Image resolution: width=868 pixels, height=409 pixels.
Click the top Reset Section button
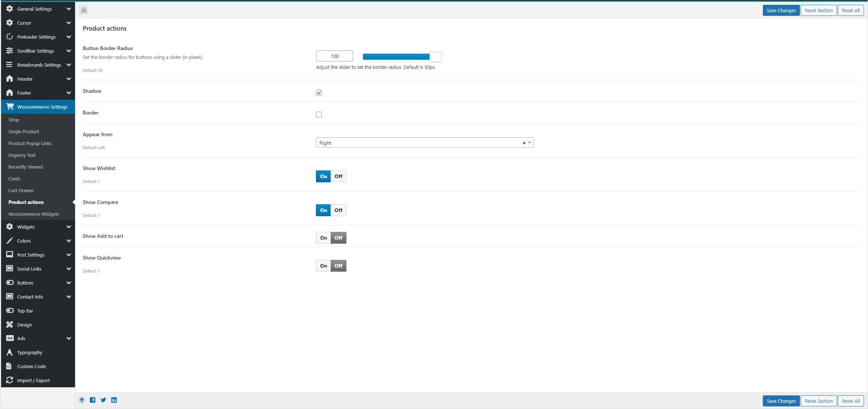point(818,10)
